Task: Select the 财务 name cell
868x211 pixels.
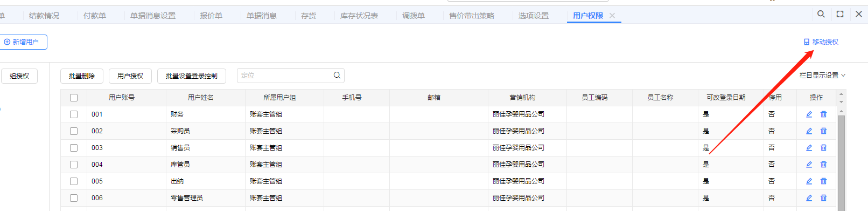Action: (206, 114)
